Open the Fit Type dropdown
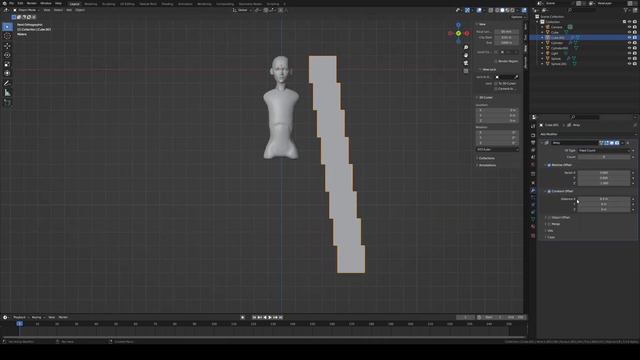This screenshot has height=360, width=640. click(x=604, y=151)
